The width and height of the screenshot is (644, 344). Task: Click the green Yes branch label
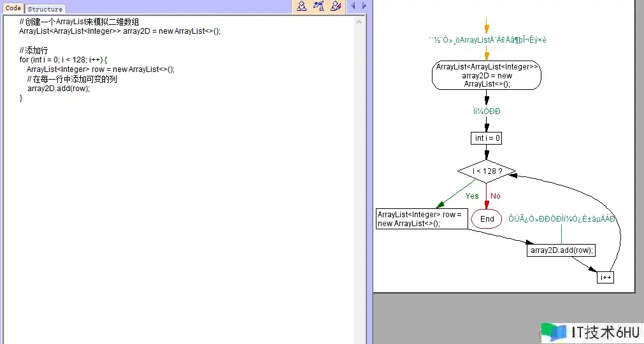pyautogui.click(x=472, y=196)
